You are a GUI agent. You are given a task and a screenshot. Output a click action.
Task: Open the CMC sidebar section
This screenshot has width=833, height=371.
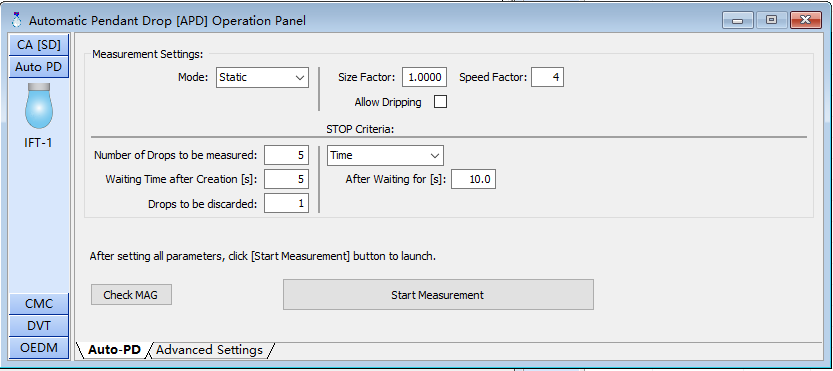click(x=39, y=303)
